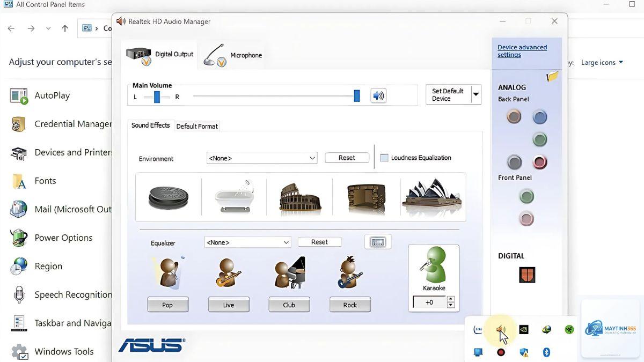Click the ASUS logo
Screen dimensions: 644x362
[x=152, y=345]
